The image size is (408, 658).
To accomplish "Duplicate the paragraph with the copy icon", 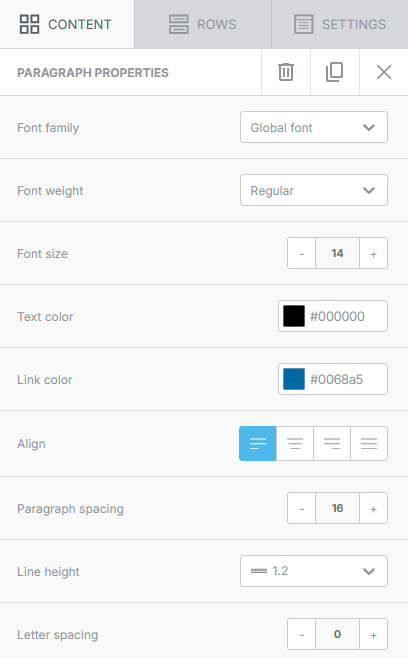I will [335, 72].
